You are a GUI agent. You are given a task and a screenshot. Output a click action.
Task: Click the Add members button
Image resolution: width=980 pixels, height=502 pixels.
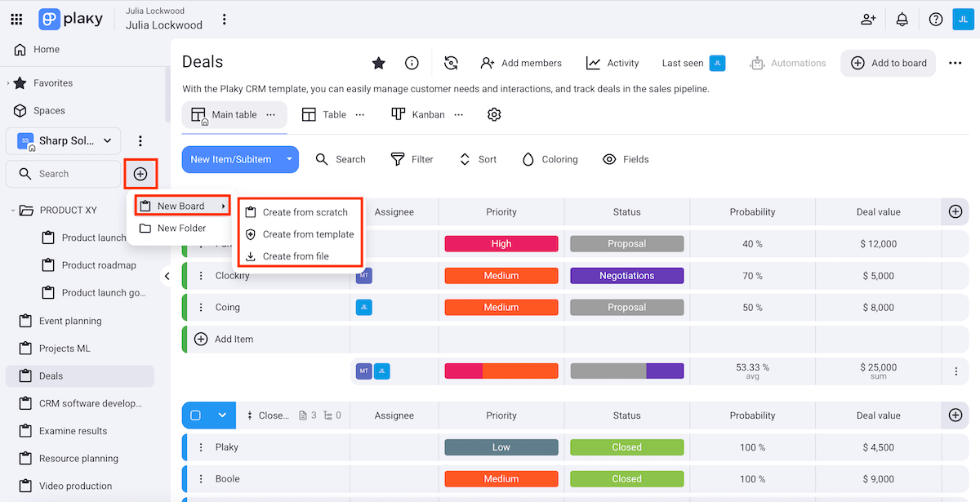point(519,62)
